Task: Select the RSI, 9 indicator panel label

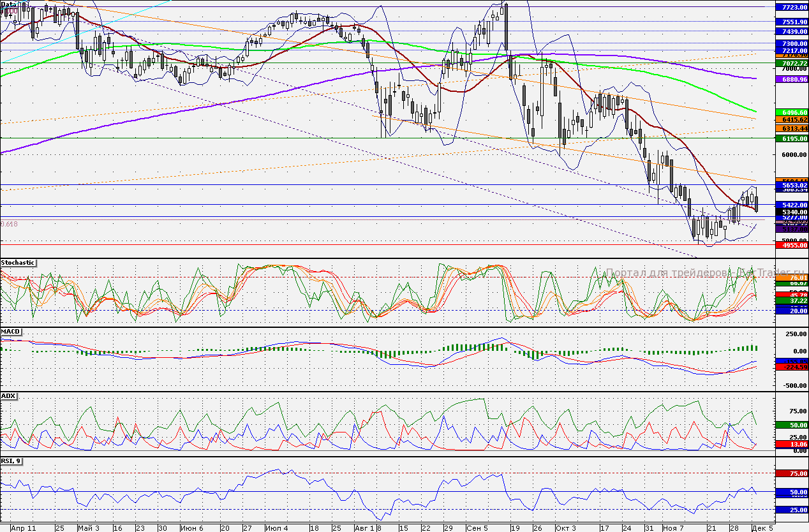Action: click(12, 461)
